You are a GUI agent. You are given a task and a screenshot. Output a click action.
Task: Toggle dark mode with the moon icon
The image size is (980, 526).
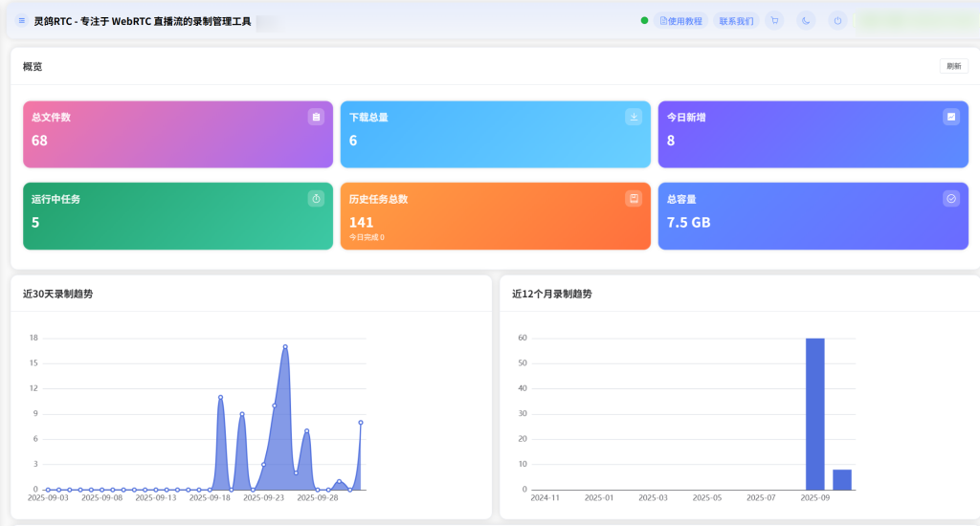pos(806,20)
